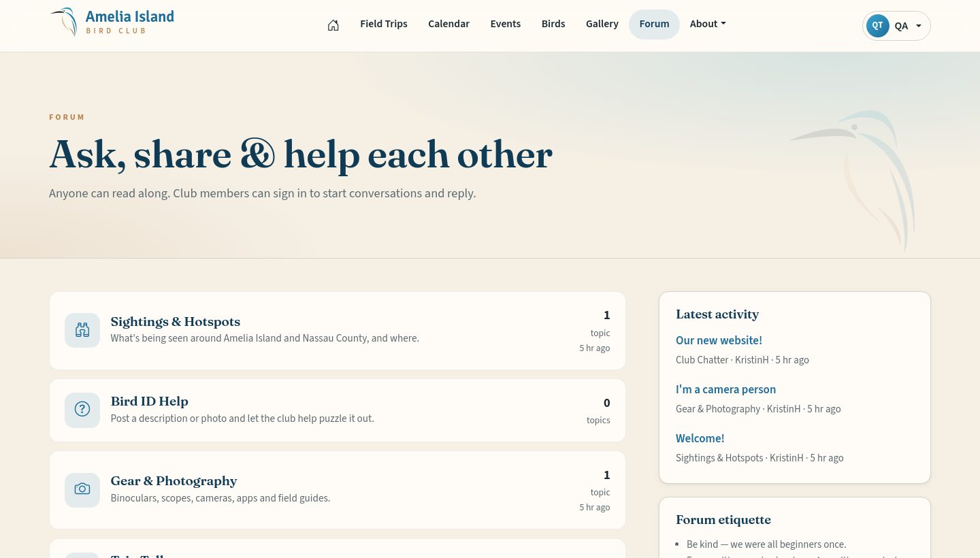The image size is (980, 558).
Task: Click the Bird ID Help "0 topics" count
Action: click(598, 410)
